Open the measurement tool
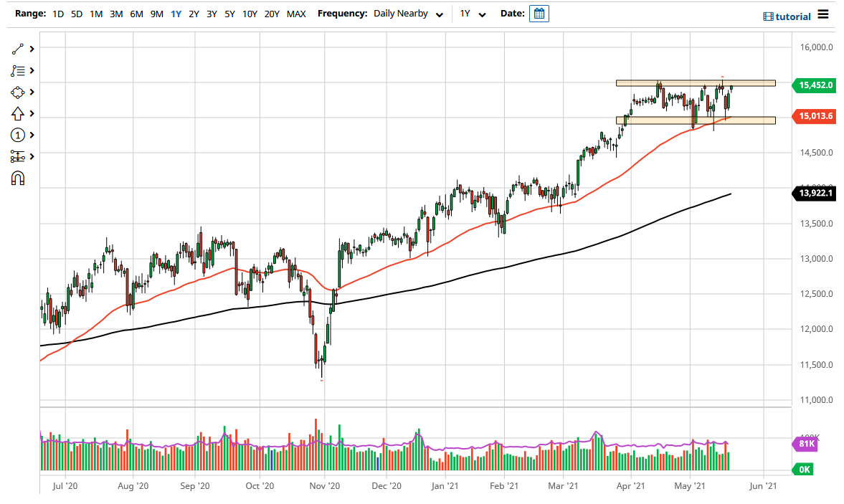 17,156
